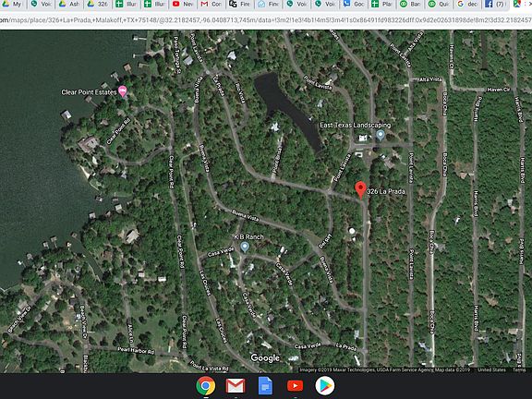Click the red 326 La Prada pin
Screen dimensions: 532x399
[360, 189]
